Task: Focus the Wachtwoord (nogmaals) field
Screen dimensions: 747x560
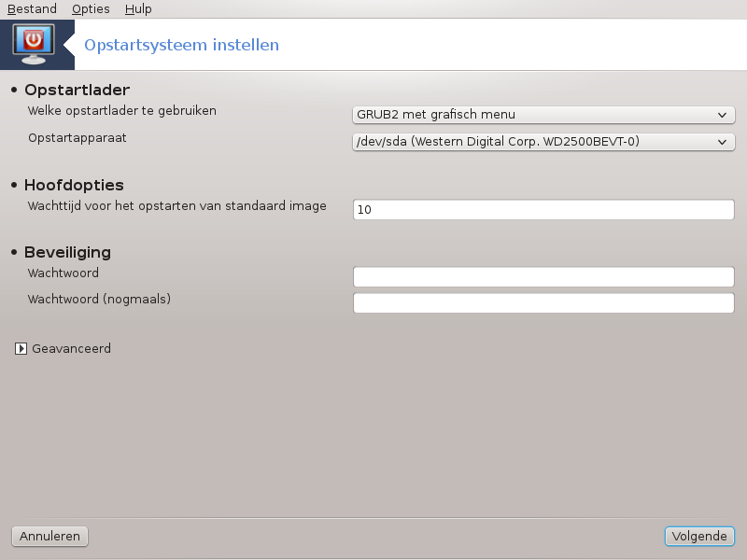Action: click(543, 302)
